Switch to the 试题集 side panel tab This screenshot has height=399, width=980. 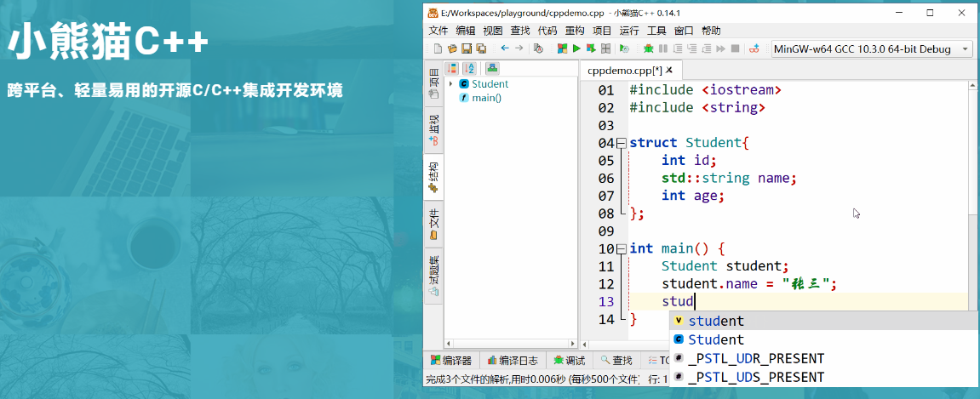433,276
